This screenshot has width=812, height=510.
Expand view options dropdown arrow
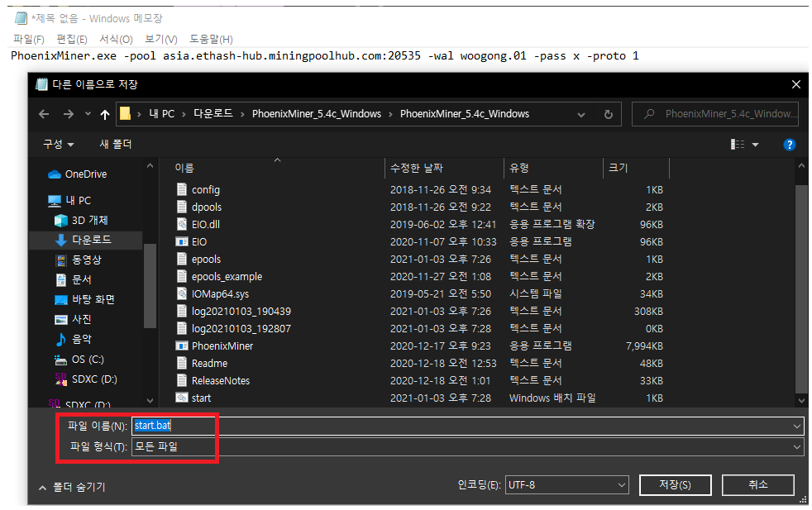click(x=756, y=145)
